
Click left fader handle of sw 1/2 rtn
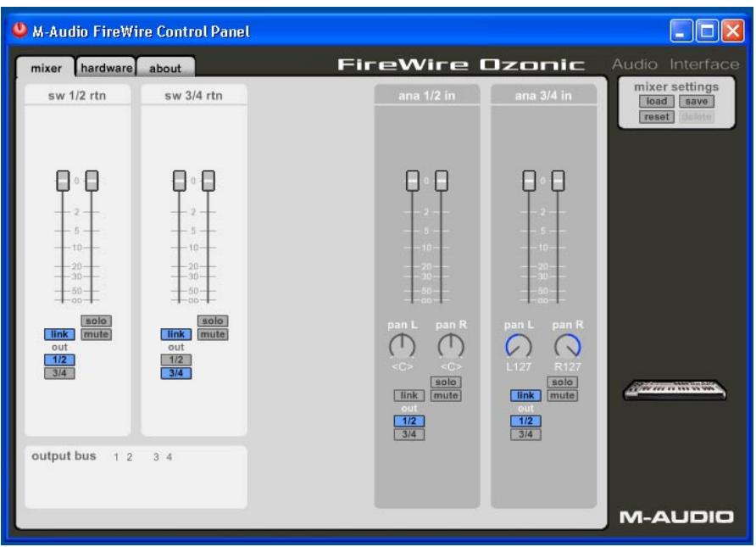[63, 181]
